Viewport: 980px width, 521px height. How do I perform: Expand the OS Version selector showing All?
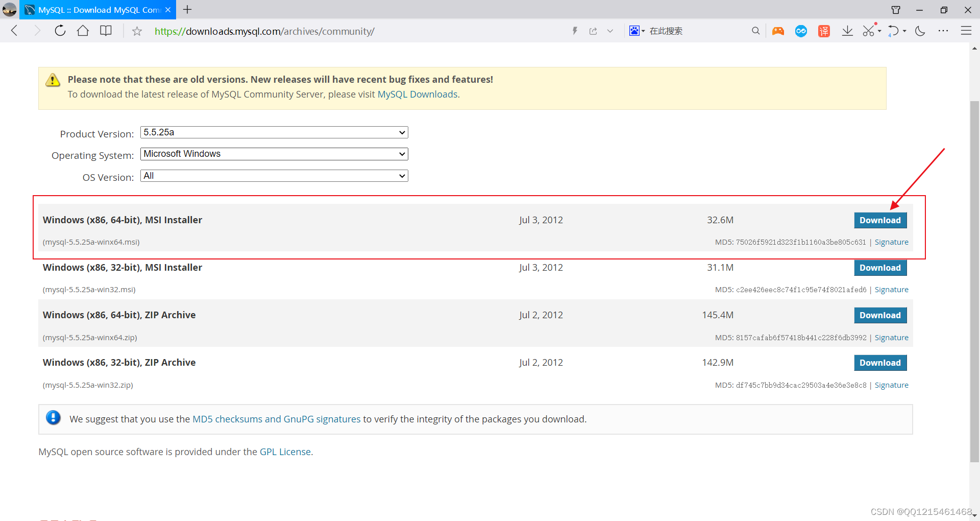tap(274, 176)
